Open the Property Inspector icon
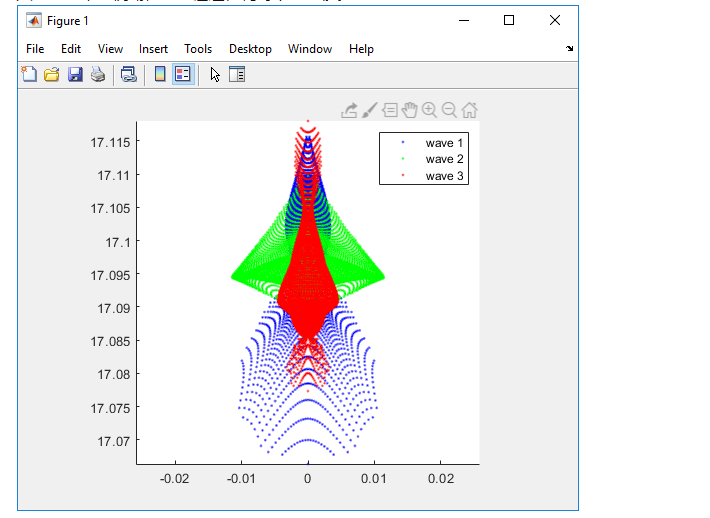Image resolution: width=710 pixels, height=518 pixels. point(237,74)
